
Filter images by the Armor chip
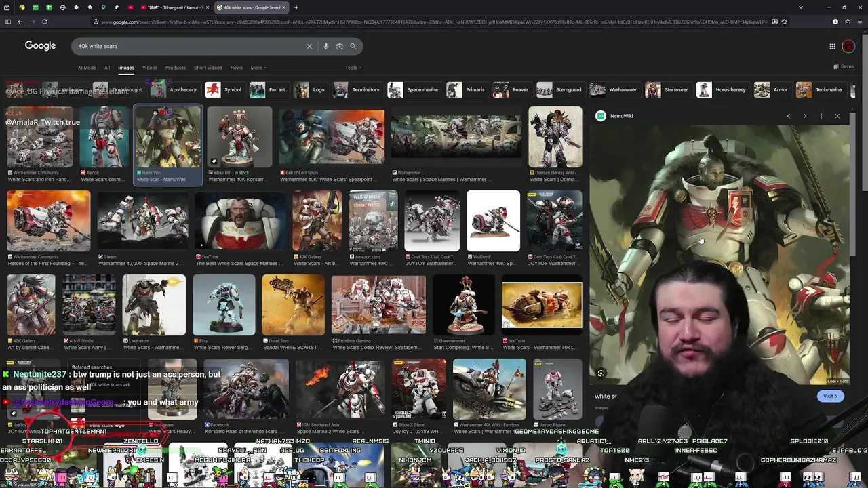772,89
